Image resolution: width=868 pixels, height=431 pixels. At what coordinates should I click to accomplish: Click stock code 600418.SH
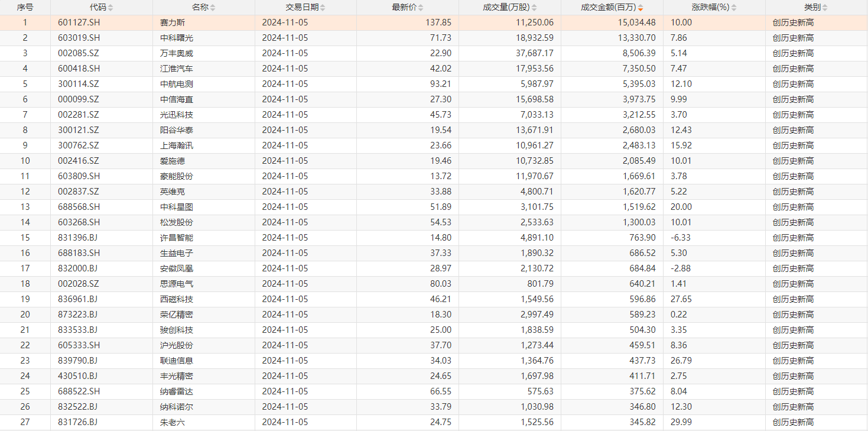[x=79, y=69]
